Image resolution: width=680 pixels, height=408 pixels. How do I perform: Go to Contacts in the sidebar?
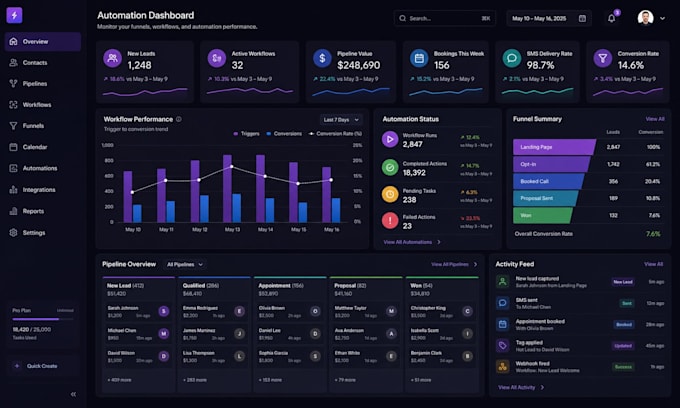(42, 62)
